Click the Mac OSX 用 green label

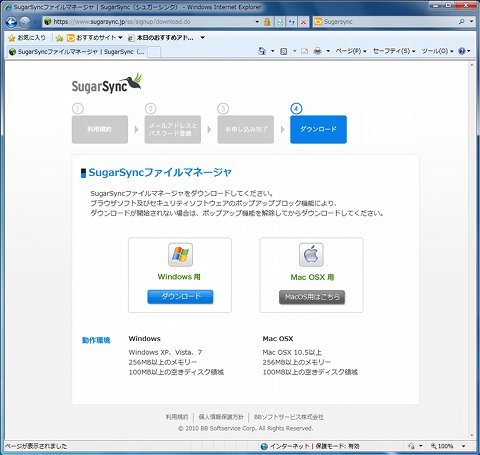tap(312, 277)
